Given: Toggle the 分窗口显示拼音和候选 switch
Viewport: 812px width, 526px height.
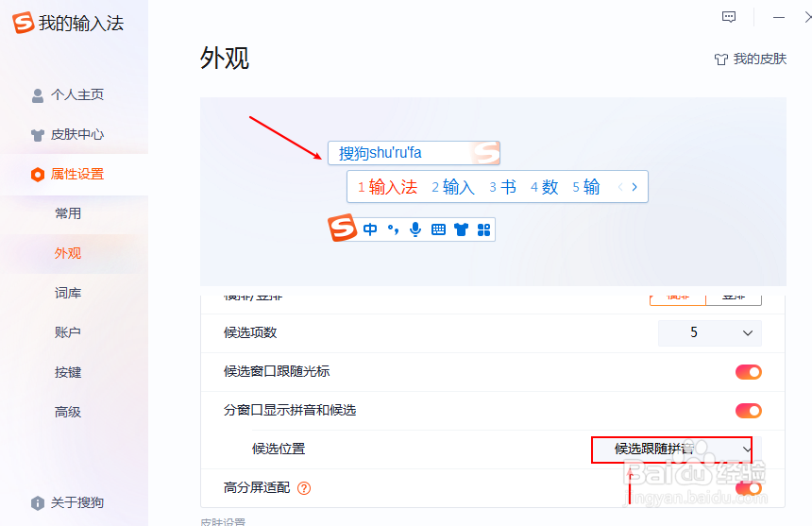Looking at the screenshot, I should coord(749,411).
